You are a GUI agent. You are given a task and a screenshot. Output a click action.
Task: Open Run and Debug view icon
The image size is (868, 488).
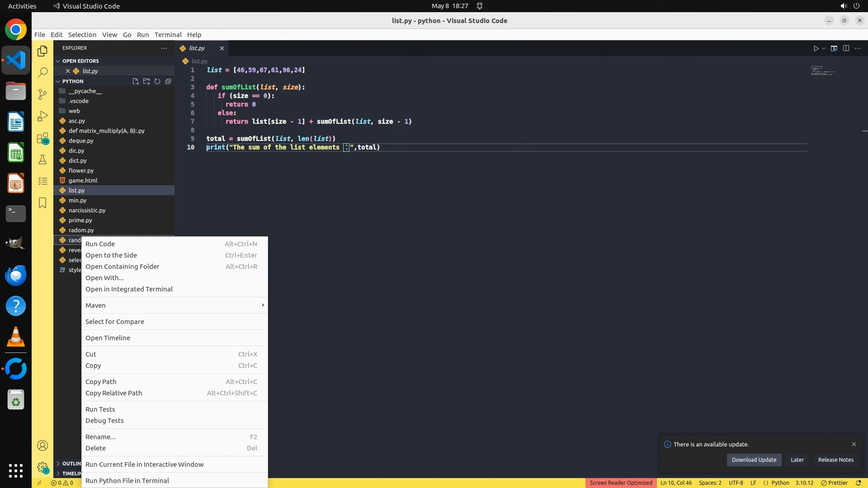pos(42,116)
